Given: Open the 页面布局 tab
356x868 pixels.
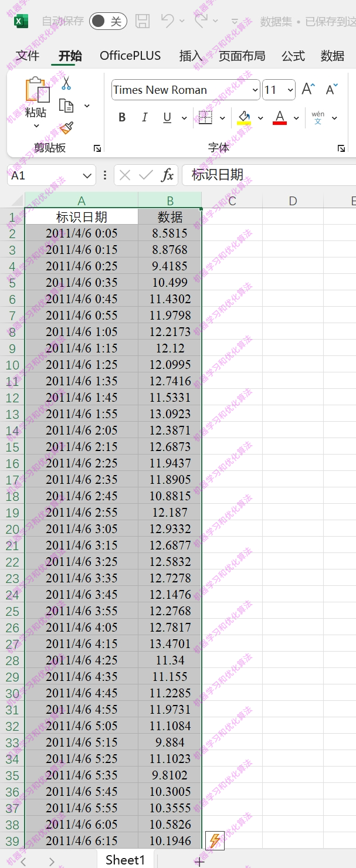Looking at the screenshot, I should click(x=242, y=56).
